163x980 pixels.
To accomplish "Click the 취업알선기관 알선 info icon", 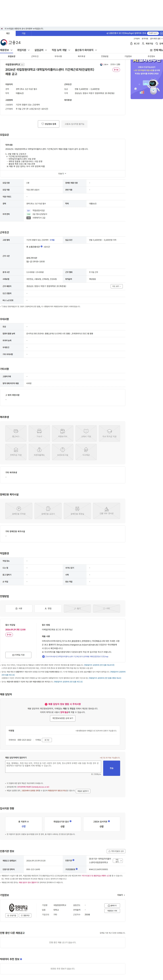I will (x=70, y=821).
